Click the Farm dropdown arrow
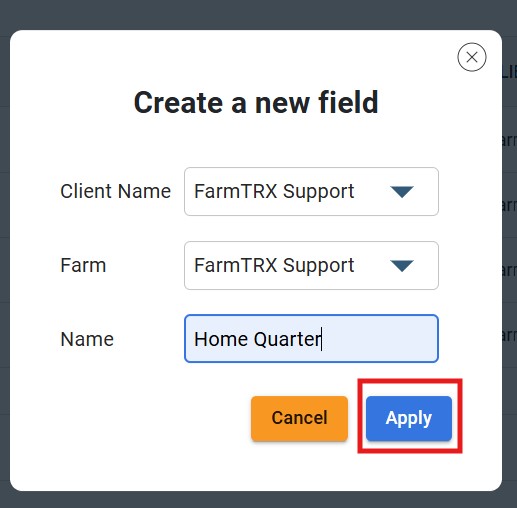 [402, 266]
